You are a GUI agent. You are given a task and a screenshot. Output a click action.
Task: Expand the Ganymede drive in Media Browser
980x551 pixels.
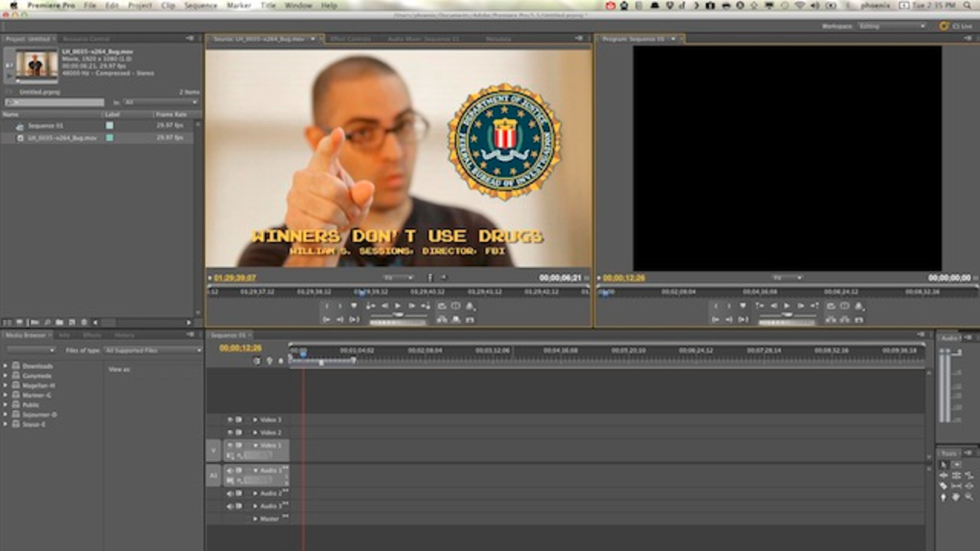(x=6, y=376)
